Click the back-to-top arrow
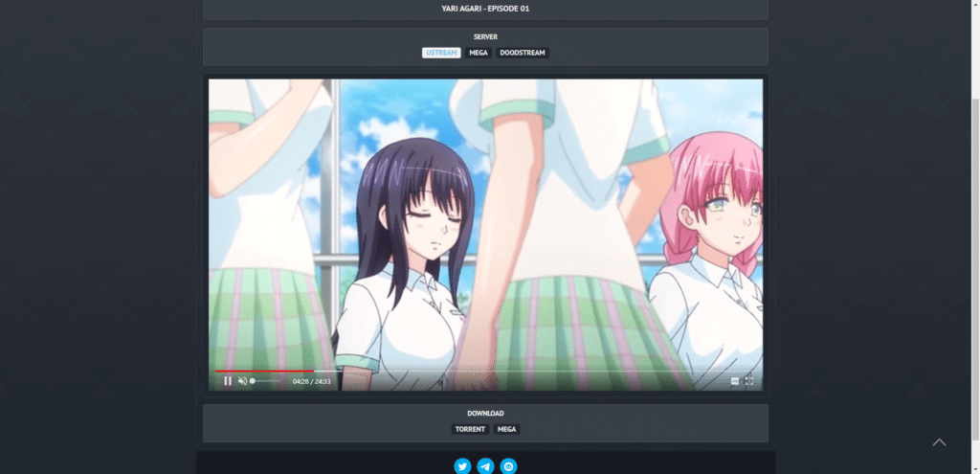This screenshot has width=980, height=474. tap(939, 442)
